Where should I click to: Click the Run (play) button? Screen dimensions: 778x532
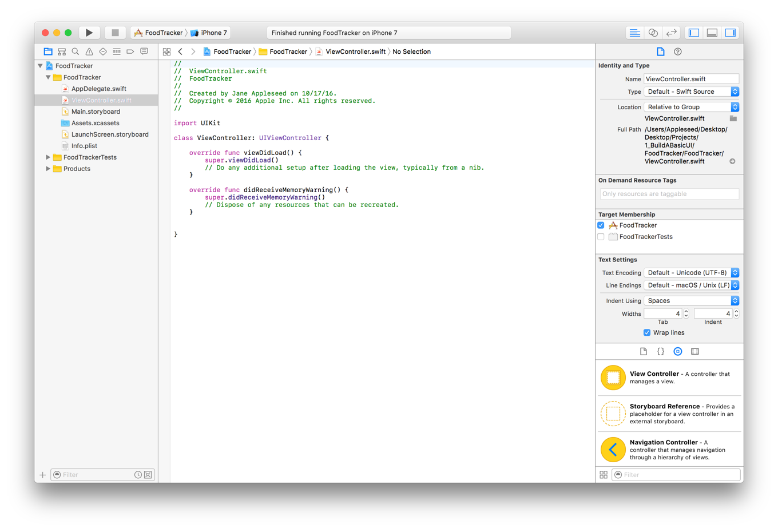[89, 33]
